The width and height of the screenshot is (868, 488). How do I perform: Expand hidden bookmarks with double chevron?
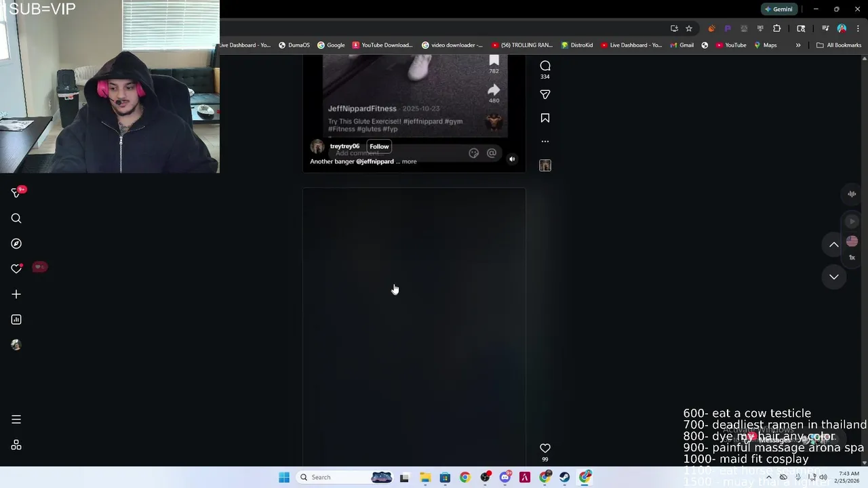pyautogui.click(x=798, y=45)
